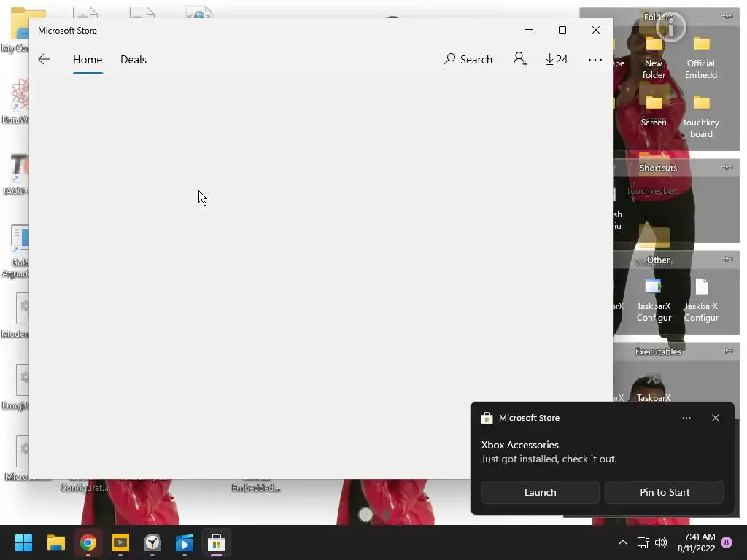Open the blue media player taskbar icon
Screen dimensions: 747x560
click(x=185, y=542)
